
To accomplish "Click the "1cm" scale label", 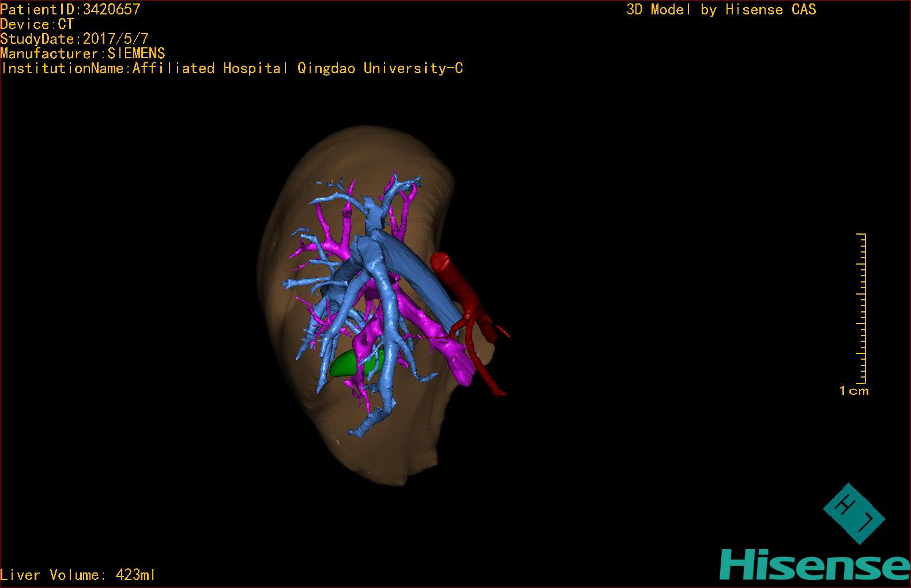I will pos(854,391).
